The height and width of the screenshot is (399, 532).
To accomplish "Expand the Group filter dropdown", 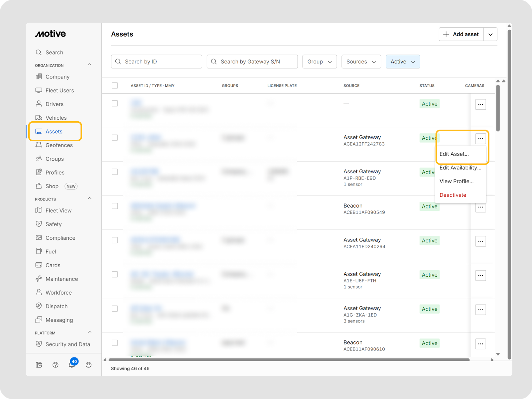I will (320, 62).
